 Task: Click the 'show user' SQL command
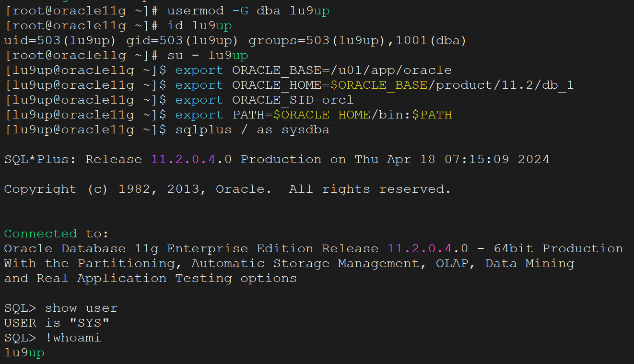tap(81, 308)
